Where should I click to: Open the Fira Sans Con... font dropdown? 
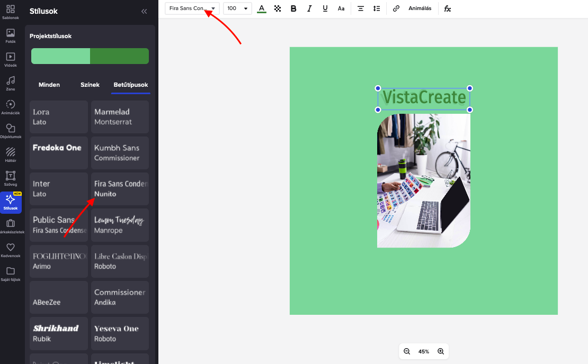click(x=192, y=8)
